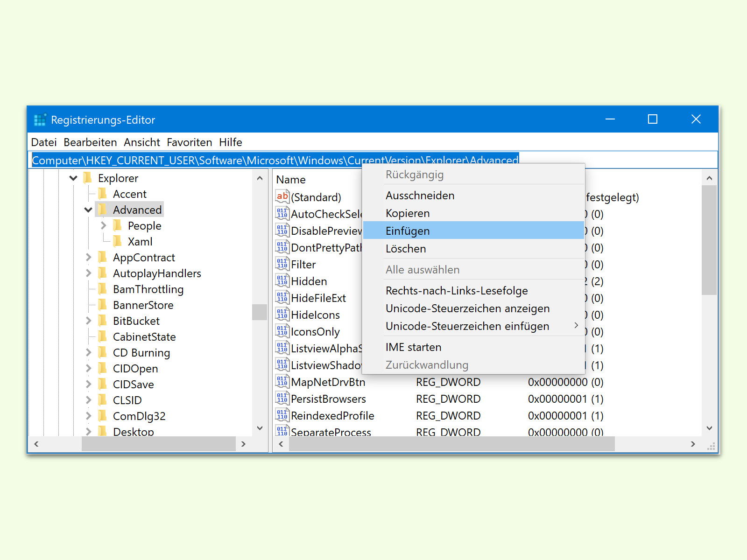Click the HideIcons DWORD icon
This screenshot has height=560, width=747.
(282, 314)
